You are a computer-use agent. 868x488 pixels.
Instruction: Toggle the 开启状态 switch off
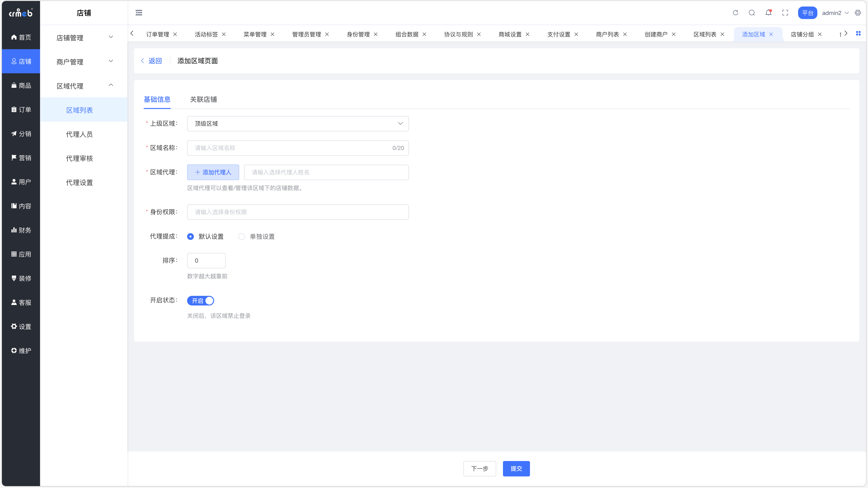click(x=201, y=301)
